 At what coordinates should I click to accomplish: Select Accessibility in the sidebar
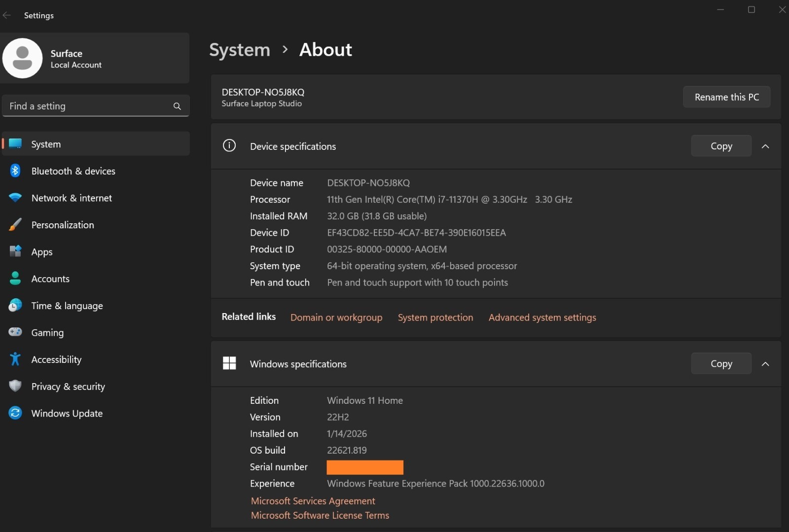pyautogui.click(x=96, y=359)
